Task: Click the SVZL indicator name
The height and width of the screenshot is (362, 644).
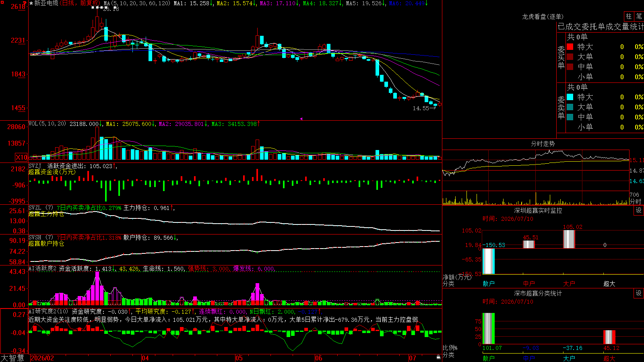Action: tap(35, 208)
